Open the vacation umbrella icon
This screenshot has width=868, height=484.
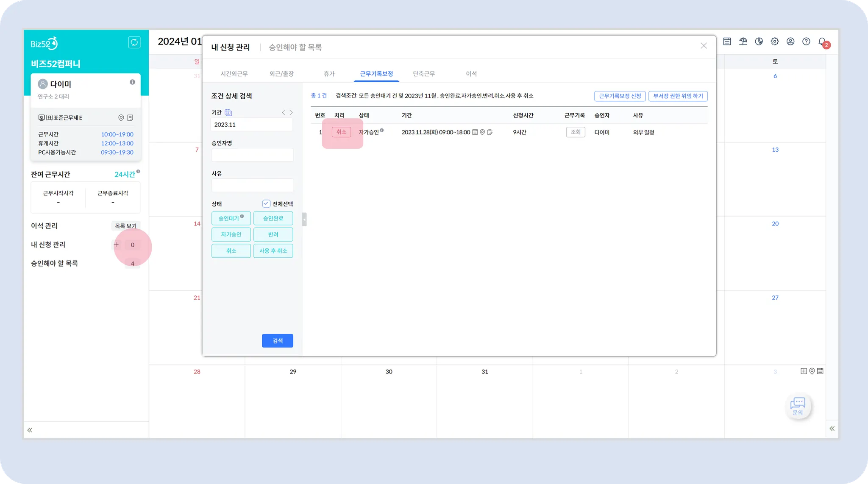(x=743, y=42)
